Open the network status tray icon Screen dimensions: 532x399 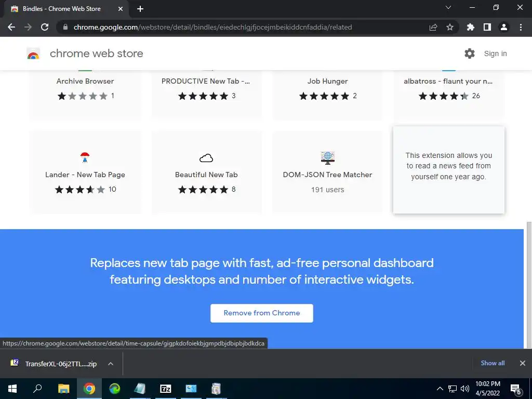tap(453, 389)
